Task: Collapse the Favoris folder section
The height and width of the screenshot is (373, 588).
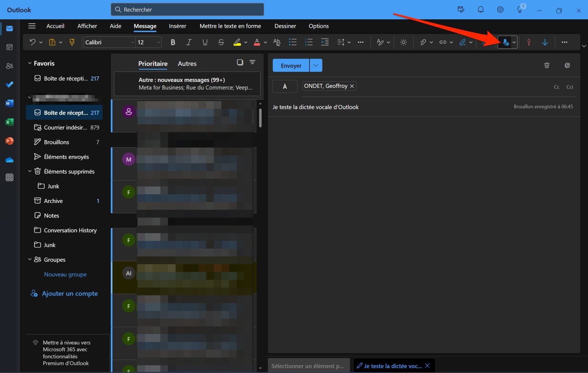Action: [x=30, y=63]
